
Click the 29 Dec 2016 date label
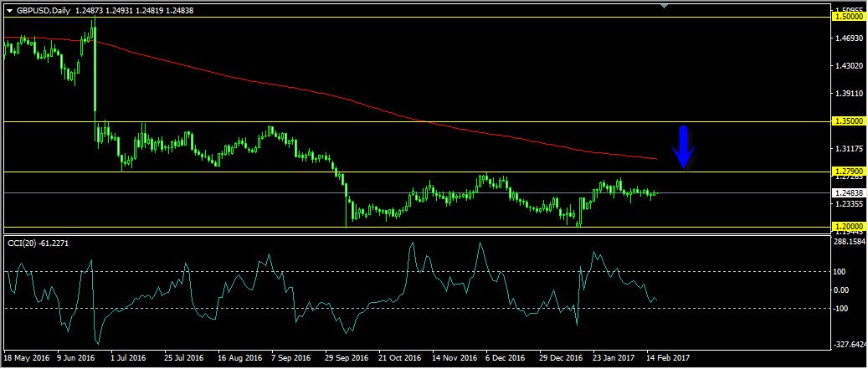click(562, 358)
